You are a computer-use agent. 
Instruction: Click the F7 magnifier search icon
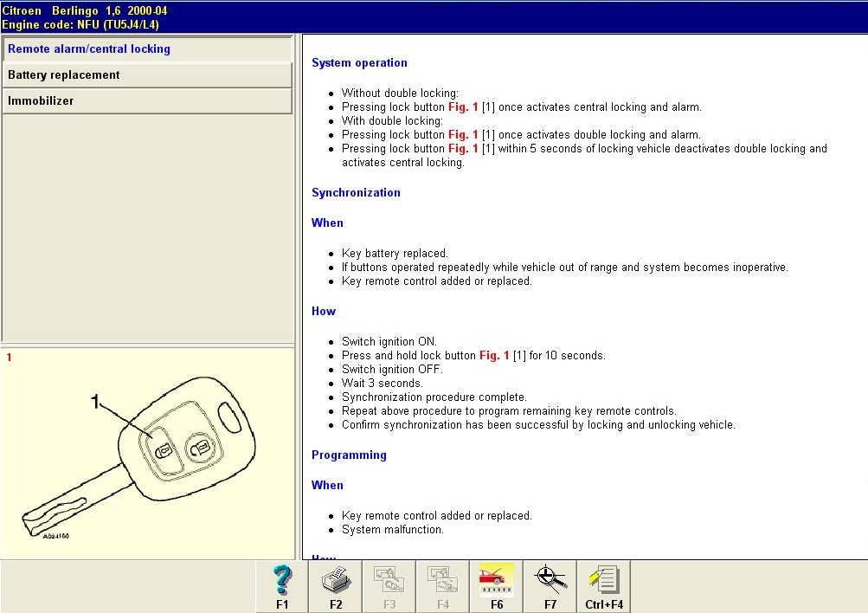(550, 586)
